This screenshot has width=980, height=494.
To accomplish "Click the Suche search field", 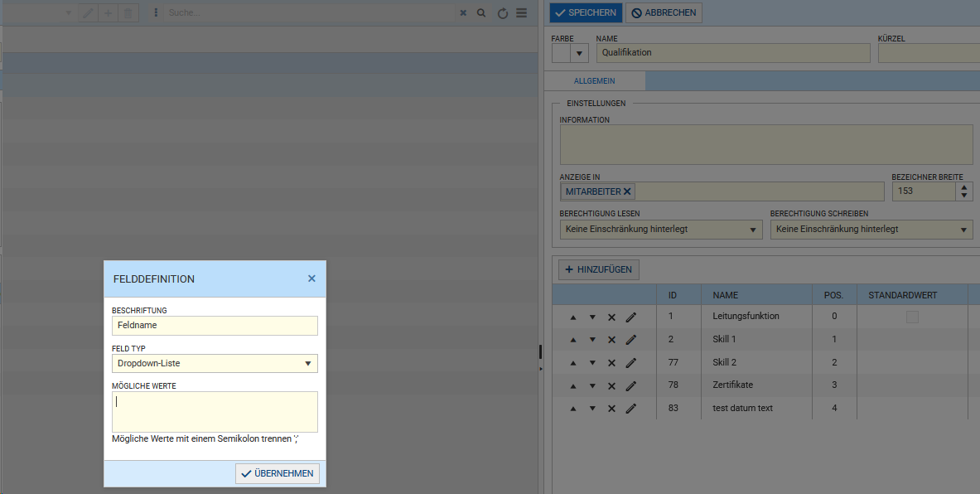I will pyautogui.click(x=309, y=13).
